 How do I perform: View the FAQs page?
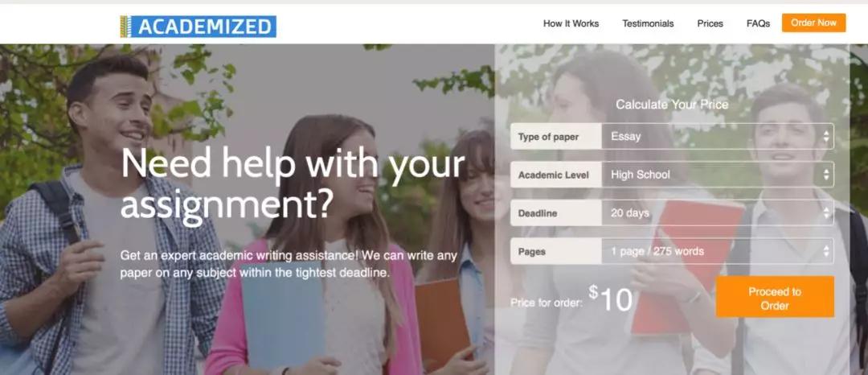coord(758,23)
